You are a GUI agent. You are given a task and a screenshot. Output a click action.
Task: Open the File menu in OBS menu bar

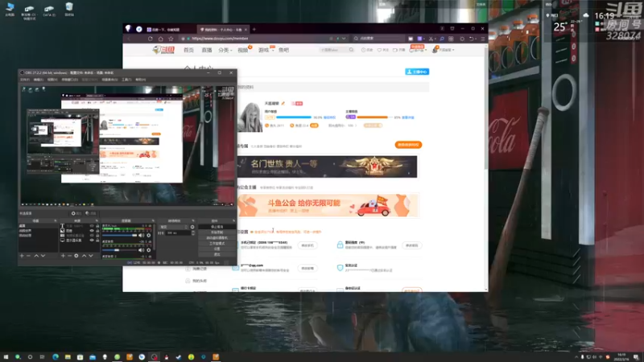point(25,80)
